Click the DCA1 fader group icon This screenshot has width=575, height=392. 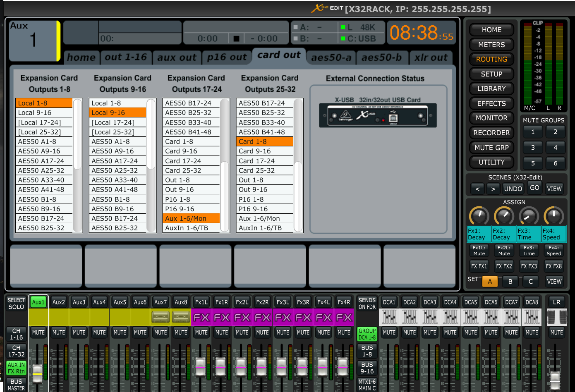tap(389, 317)
